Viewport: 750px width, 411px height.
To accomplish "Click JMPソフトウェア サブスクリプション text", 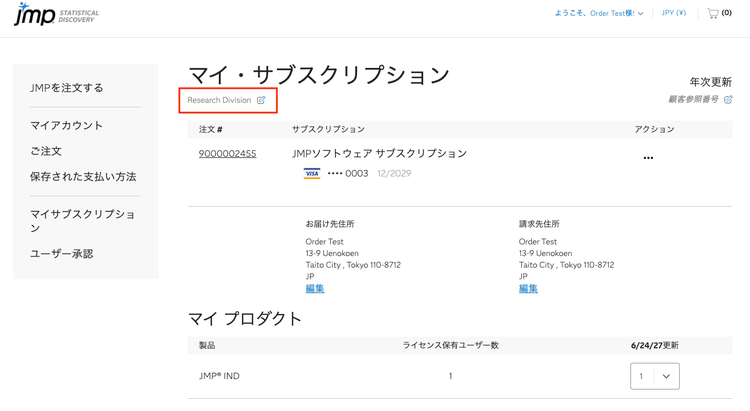I will click(x=379, y=154).
